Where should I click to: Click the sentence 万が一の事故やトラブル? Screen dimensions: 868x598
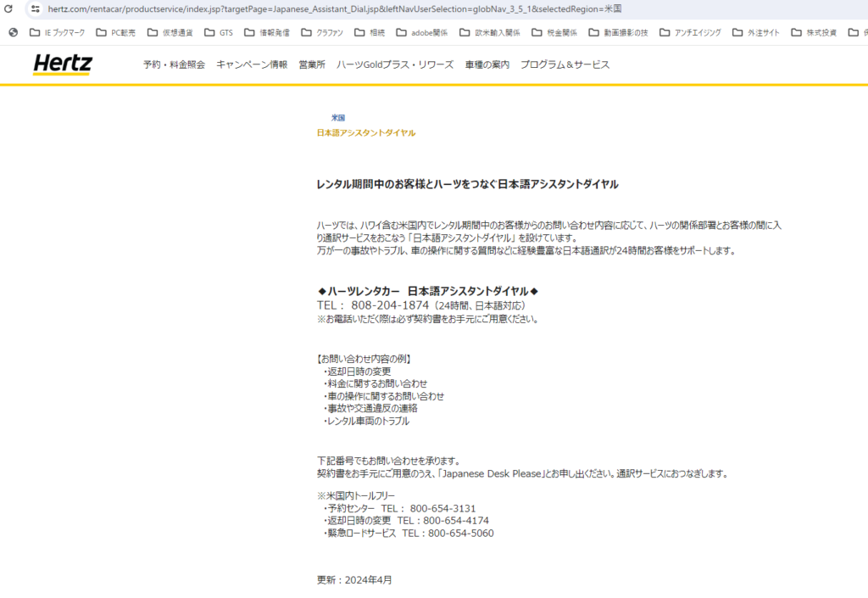pos(526,251)
